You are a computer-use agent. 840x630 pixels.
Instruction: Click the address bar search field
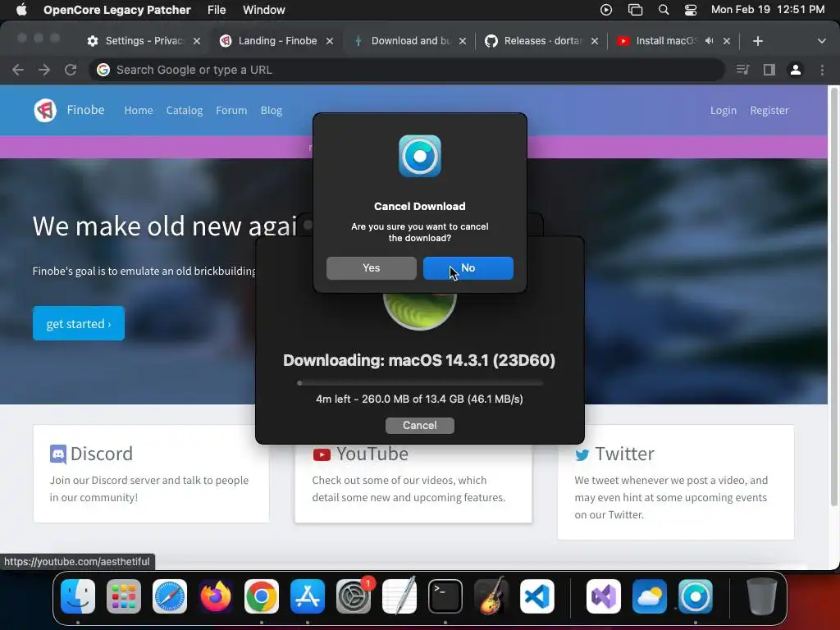click(406, 70)
